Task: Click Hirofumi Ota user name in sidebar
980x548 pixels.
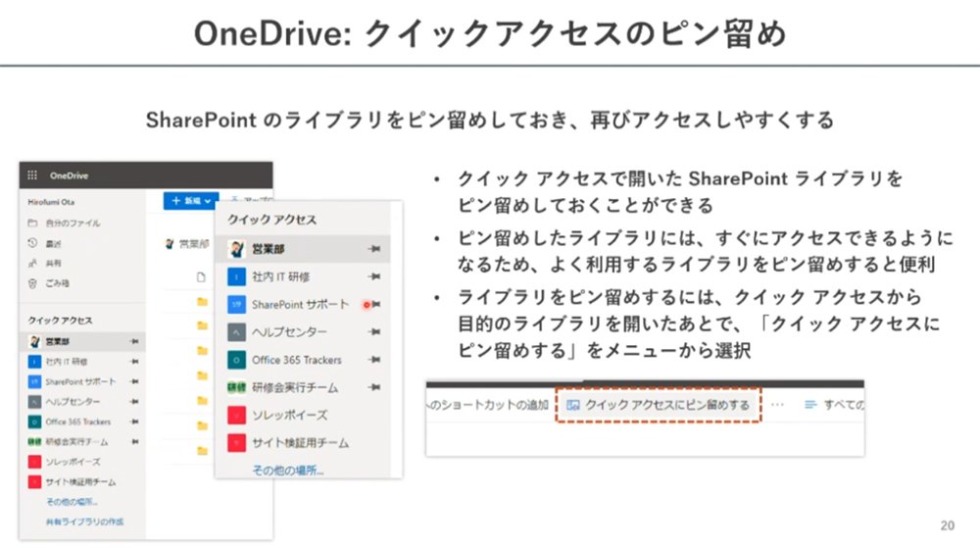Action: [51, 202]
